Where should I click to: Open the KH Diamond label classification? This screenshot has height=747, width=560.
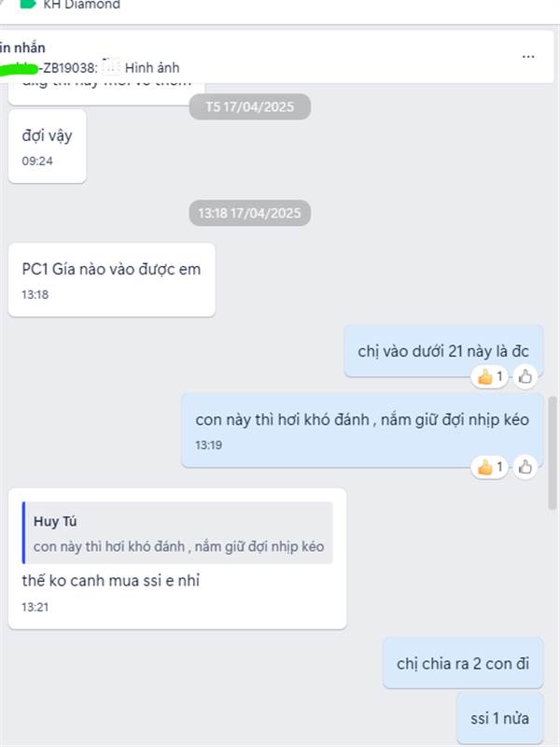click(x=81, y=5)
